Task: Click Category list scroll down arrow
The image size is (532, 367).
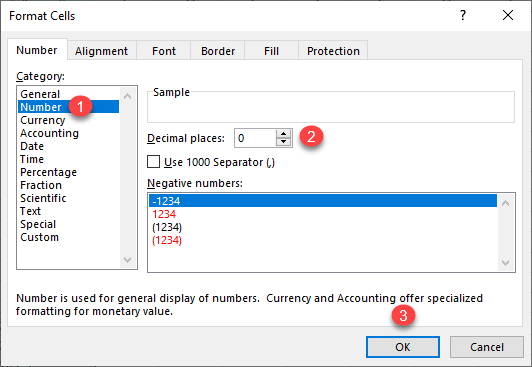Action: 128,260
